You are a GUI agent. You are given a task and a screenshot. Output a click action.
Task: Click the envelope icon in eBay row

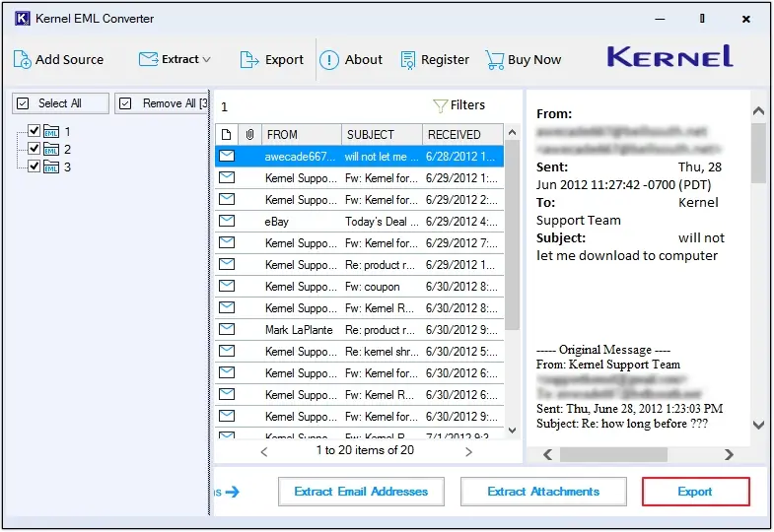(227, 221)
